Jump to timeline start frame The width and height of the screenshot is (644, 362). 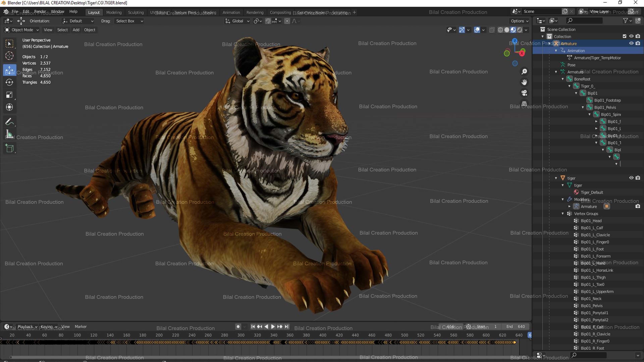tap(253, 326)
